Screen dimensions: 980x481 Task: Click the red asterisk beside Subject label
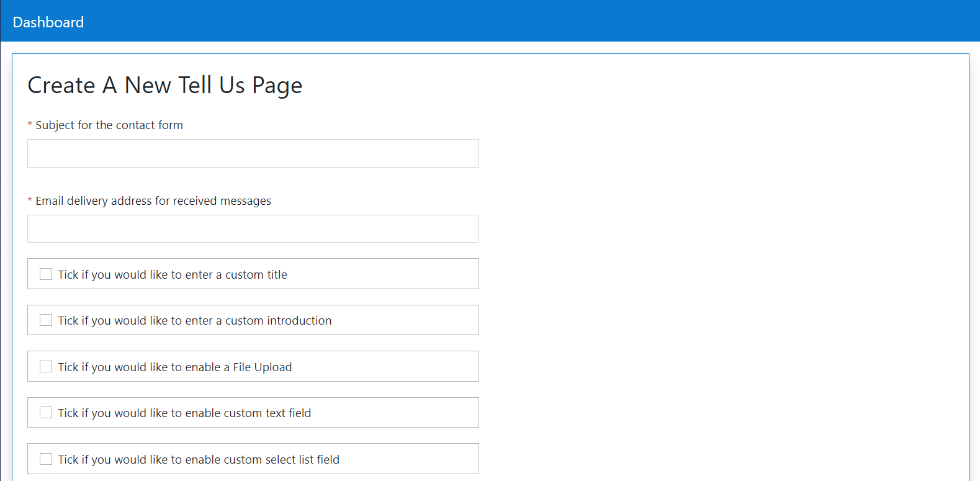[30, 125]
